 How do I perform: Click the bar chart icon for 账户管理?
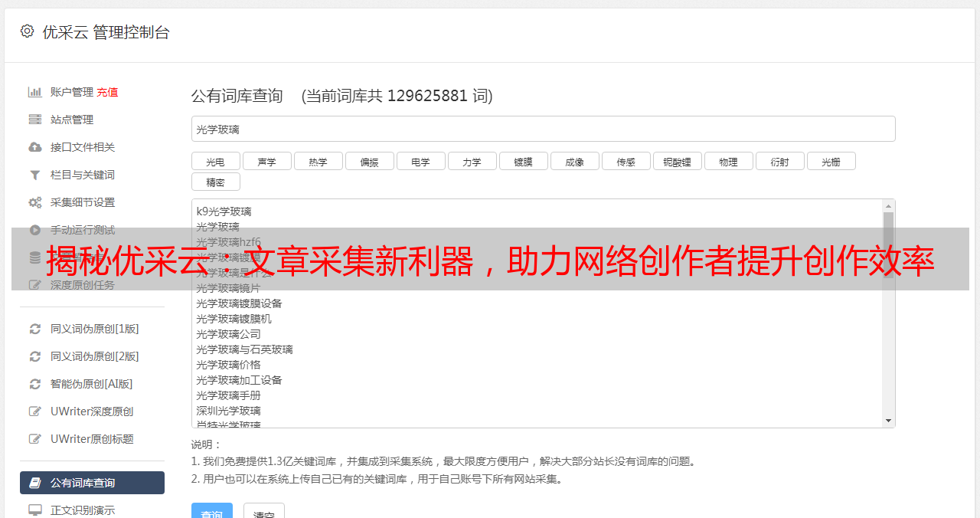point(35,92)
